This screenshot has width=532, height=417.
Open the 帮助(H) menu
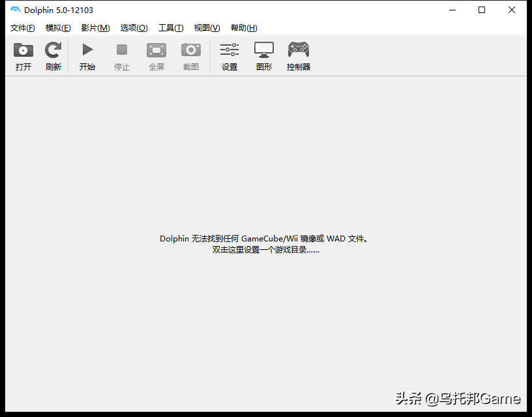click(x=244, y=28)
